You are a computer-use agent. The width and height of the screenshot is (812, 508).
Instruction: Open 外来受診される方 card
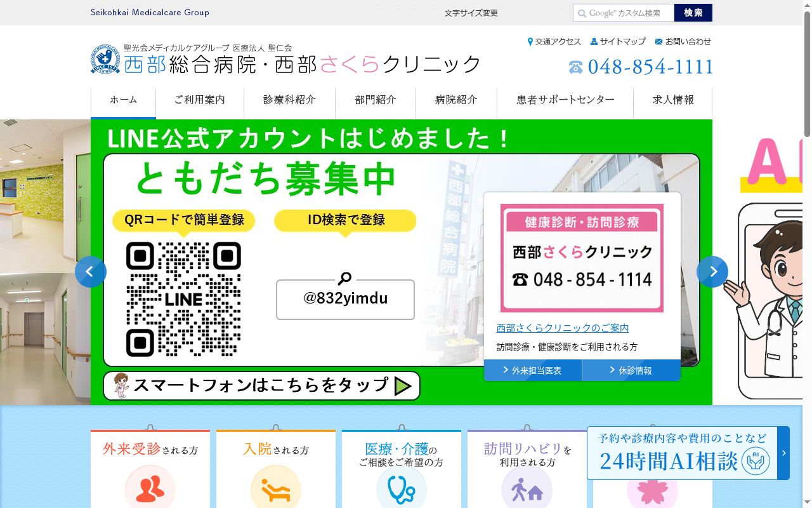click(x=150, y=469)
